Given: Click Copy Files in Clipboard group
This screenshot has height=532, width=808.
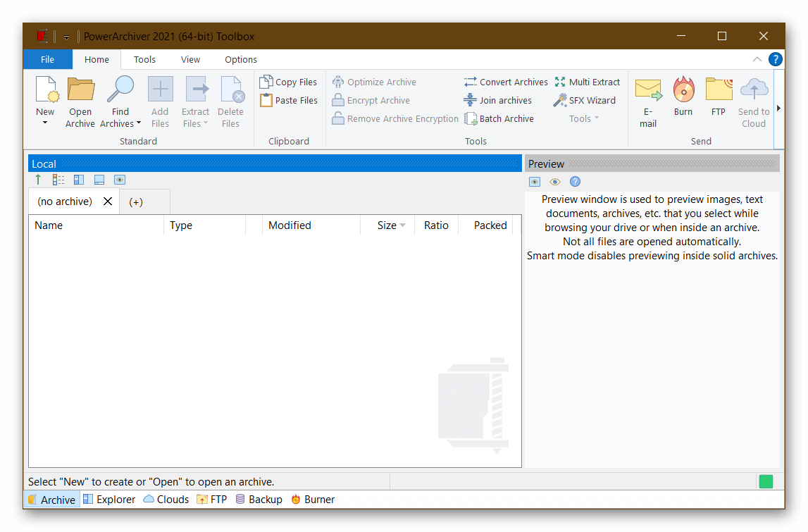Looking at the screenshot, I should [289, 82].
